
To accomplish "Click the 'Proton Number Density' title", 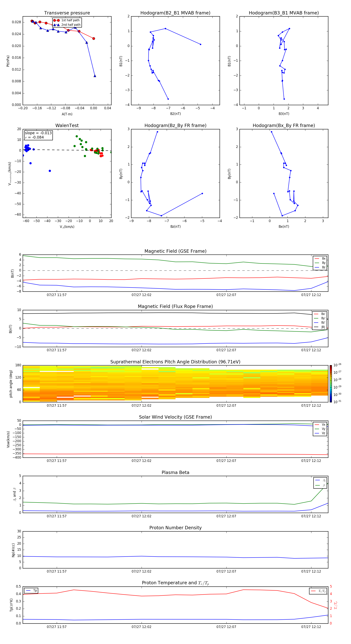I will click(175, 528).
